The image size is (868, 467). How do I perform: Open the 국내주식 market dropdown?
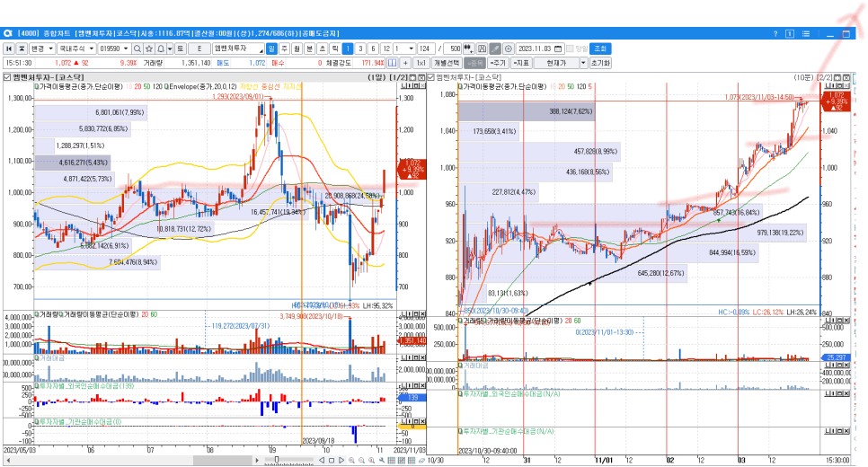[76, 48]
